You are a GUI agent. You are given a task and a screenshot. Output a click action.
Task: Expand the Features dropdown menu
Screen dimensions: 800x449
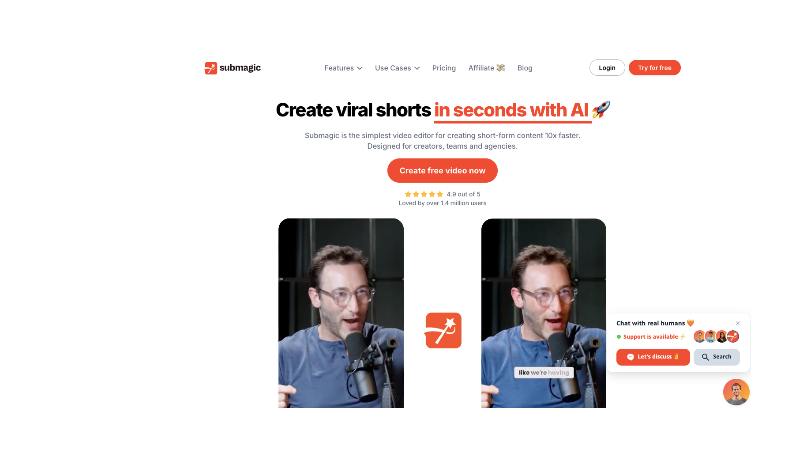coord(343,68)
